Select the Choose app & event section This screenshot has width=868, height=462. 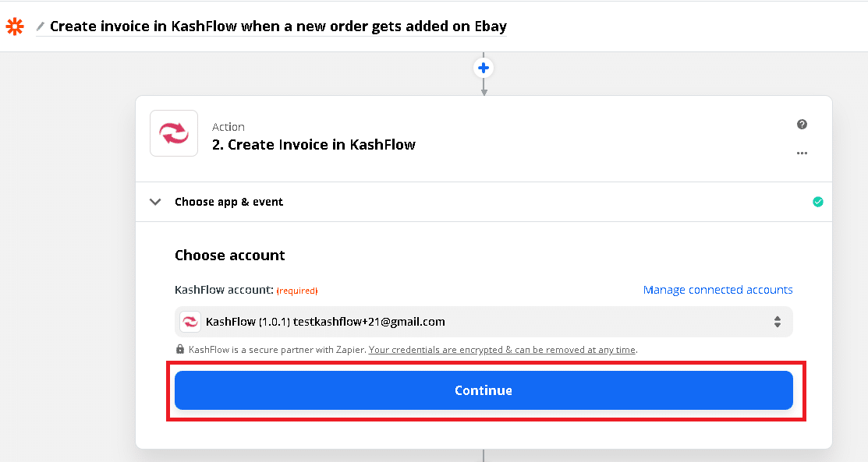(229, 202)
